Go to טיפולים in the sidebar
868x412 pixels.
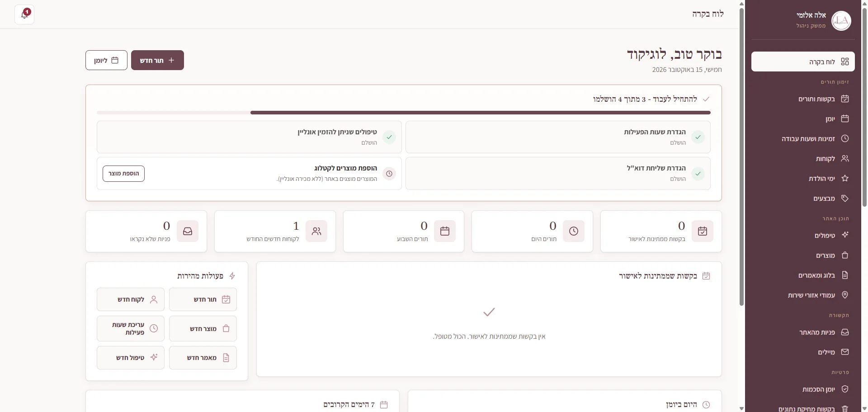click(803, 235)
